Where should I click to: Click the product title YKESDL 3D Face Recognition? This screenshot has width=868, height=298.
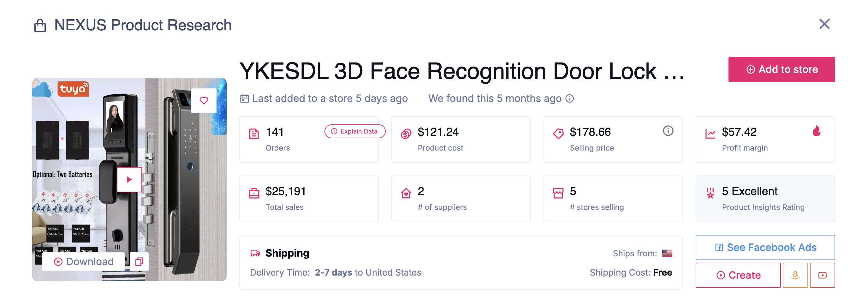[x=462, y=71]
